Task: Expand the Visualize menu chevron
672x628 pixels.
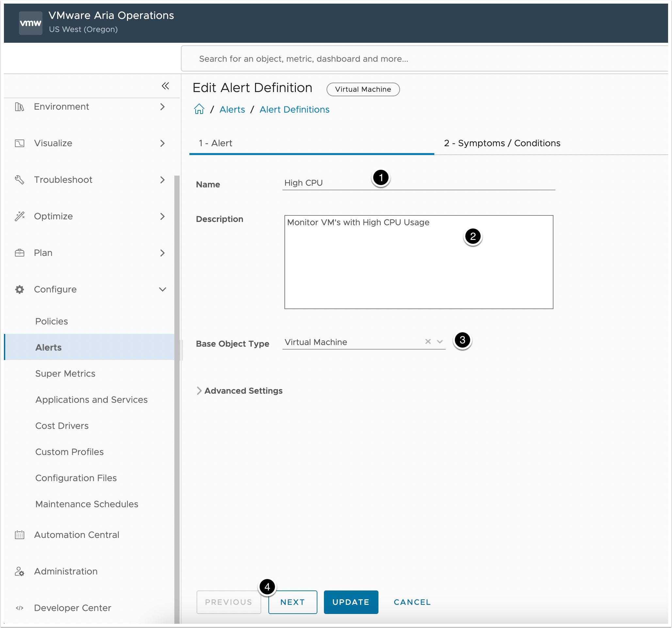Action: point(163,143)
